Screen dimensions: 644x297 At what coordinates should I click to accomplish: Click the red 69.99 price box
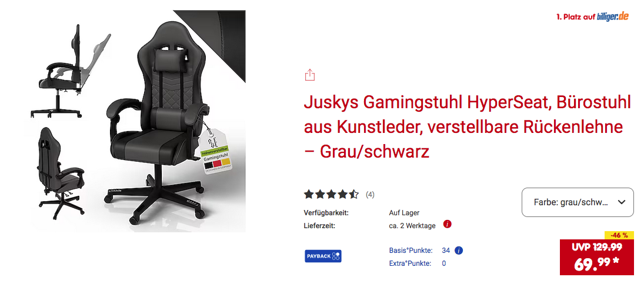pyautogui.click(x=597, y=257)
